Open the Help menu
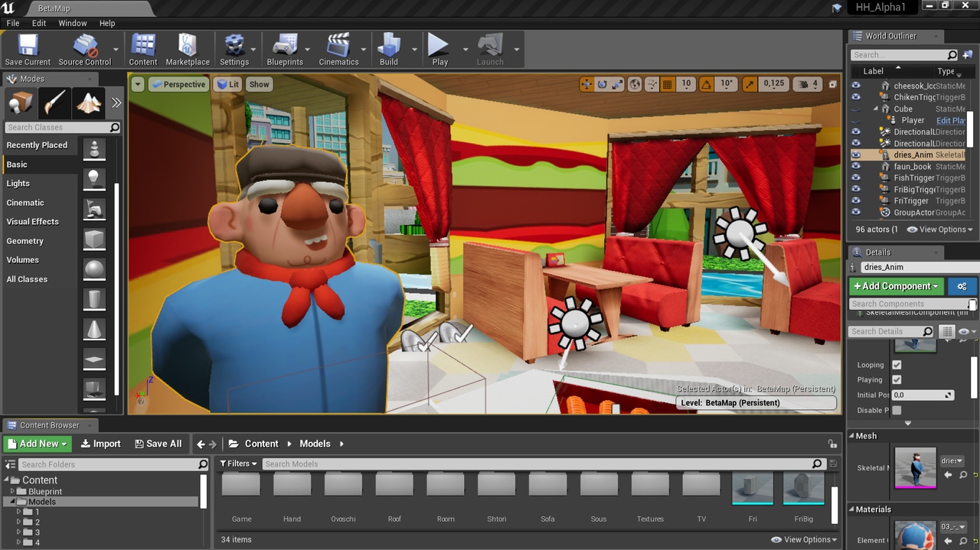This screenshot has height=550, width=980. click(107, 23)
